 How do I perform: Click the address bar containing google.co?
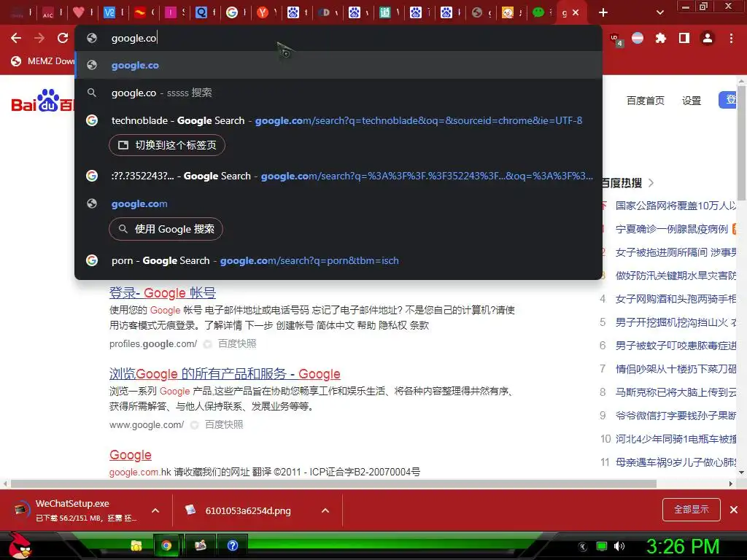(x=338, y=38)
